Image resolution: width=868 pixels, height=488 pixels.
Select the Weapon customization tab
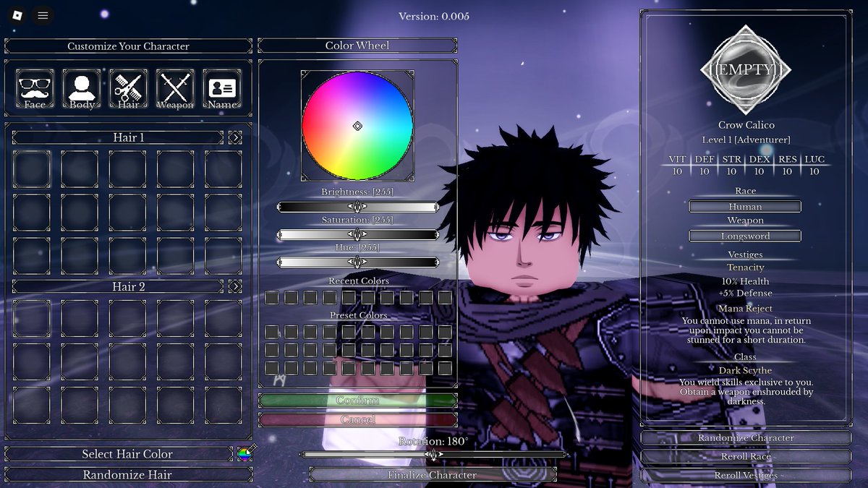click(175, 89)
